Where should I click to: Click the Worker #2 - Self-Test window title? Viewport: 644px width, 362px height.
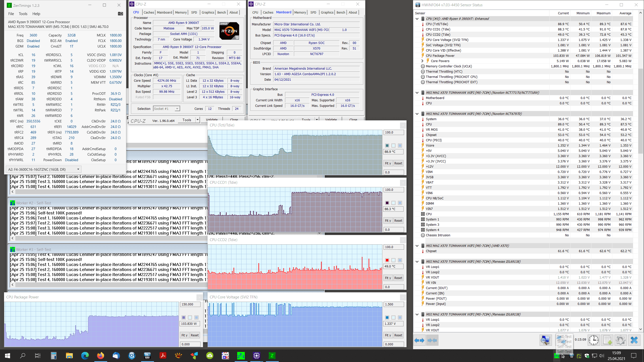[x=33, y=203]
